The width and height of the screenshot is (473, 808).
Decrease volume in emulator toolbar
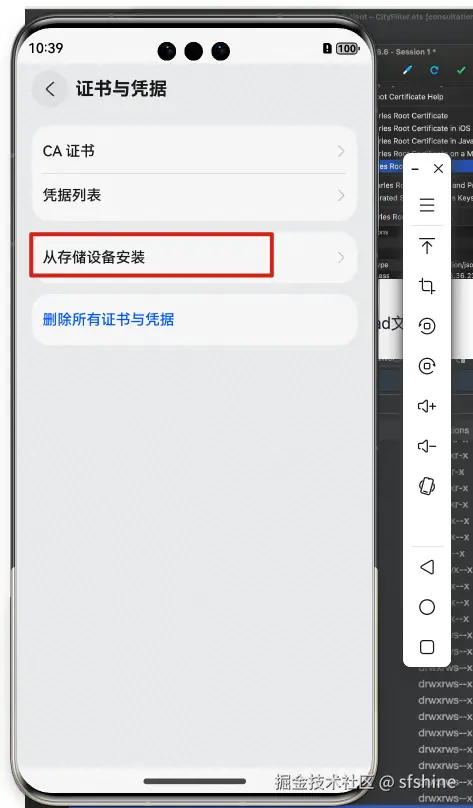tap(427, 446)
